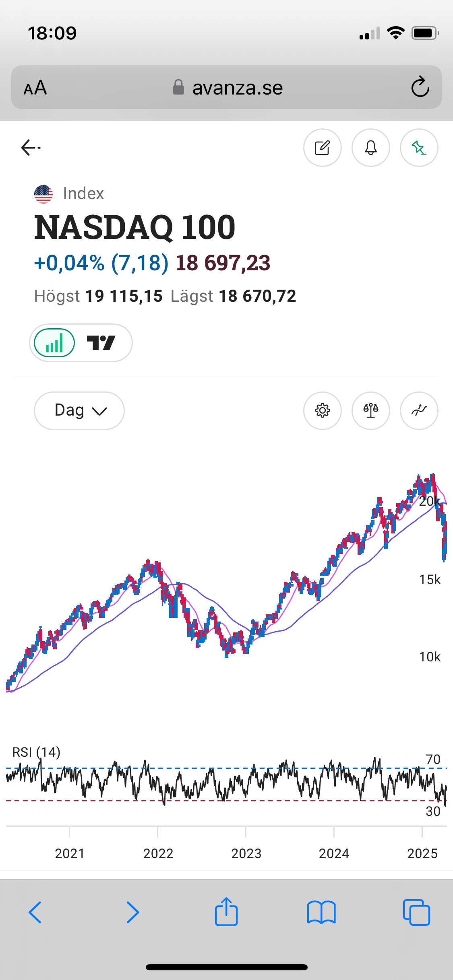Reload the page in Safari

click(x=420, y=87)
